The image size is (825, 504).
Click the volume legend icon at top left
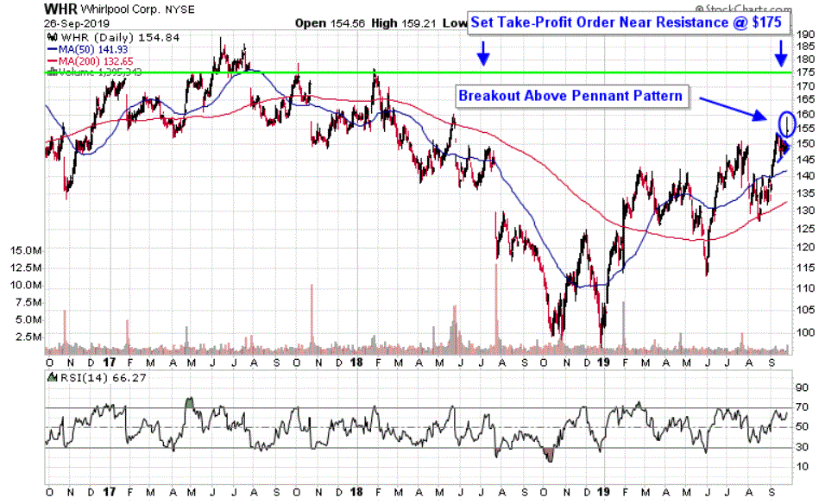[x=50, y=72]
